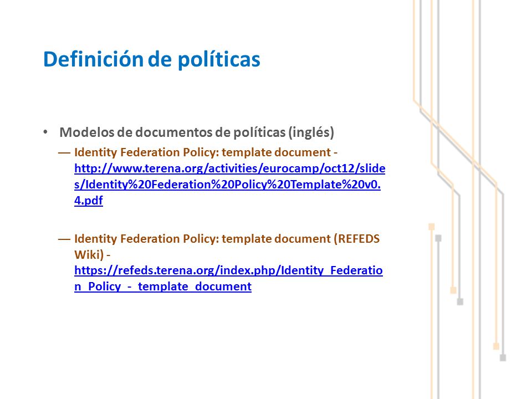Open the refeds.terena.org template document link
This screenshot has height=399, width=532.
pos(228,278)
